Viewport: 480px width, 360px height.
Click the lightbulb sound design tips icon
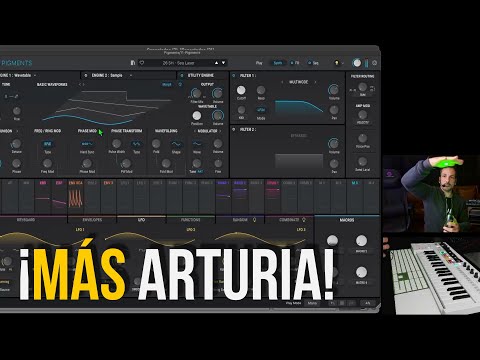click(337, 63)
